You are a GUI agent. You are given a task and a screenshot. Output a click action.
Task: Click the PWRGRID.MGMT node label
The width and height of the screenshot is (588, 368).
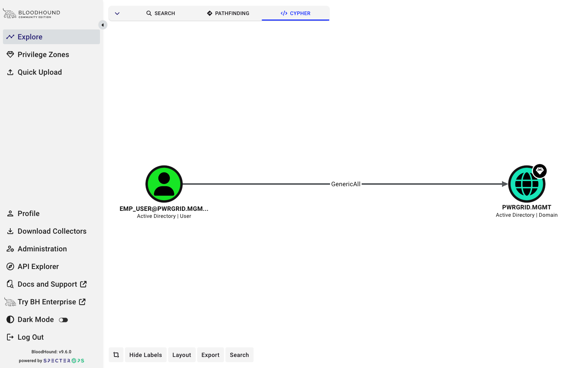pos(527,207)
